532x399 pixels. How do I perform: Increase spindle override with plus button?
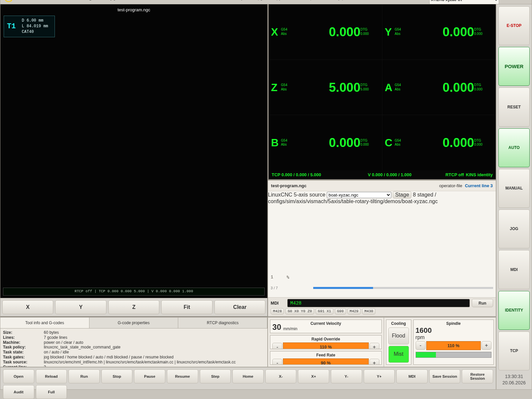click(486, 345)
